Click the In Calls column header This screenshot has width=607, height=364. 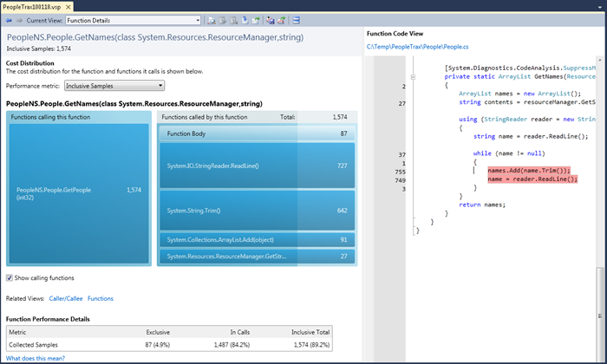click(240, 332)
